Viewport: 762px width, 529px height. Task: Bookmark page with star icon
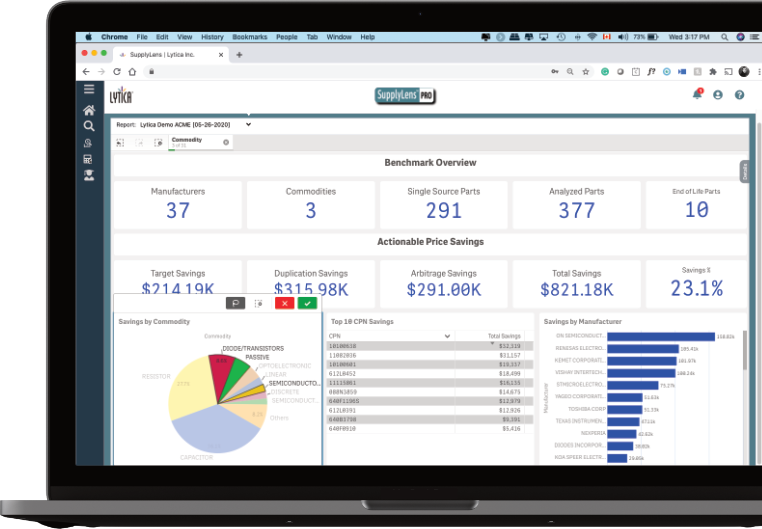pos(586,71)
